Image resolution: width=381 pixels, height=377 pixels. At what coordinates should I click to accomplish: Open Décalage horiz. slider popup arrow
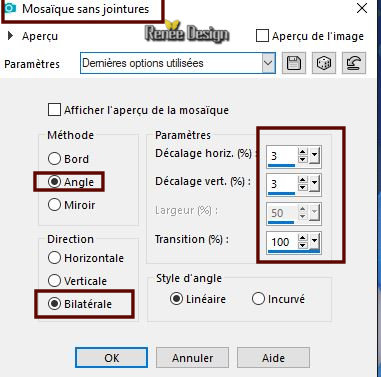pyautogui.click(x=314, y=155)
